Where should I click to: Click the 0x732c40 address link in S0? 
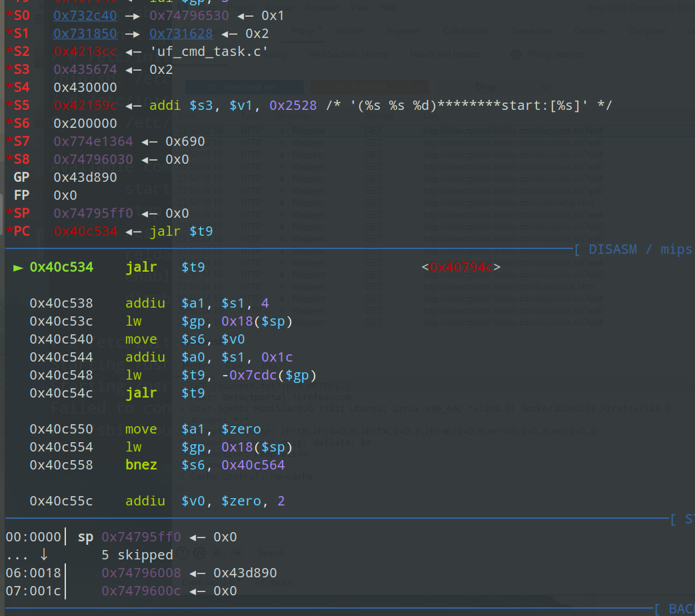[85, 15]
